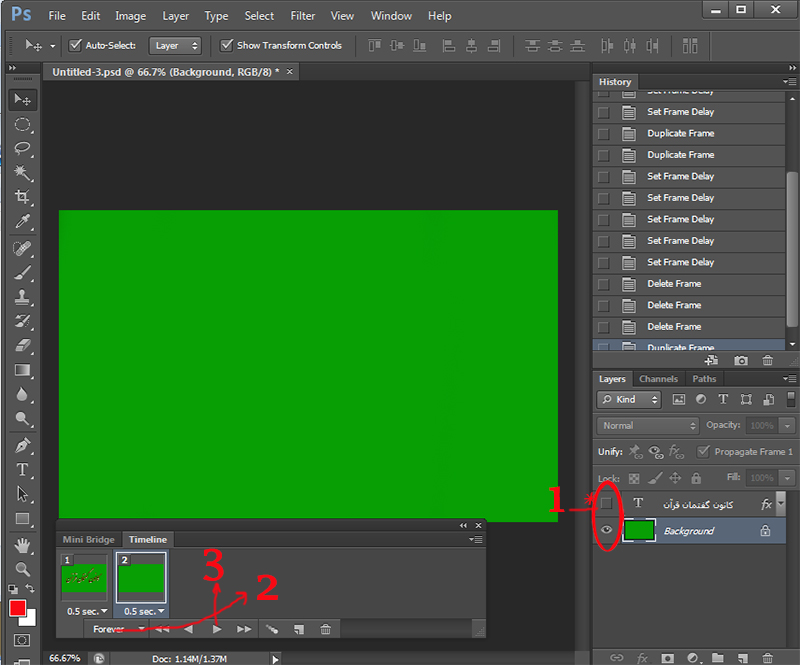
Task: Select the Gradient tool
Action: tap(22, 370)
